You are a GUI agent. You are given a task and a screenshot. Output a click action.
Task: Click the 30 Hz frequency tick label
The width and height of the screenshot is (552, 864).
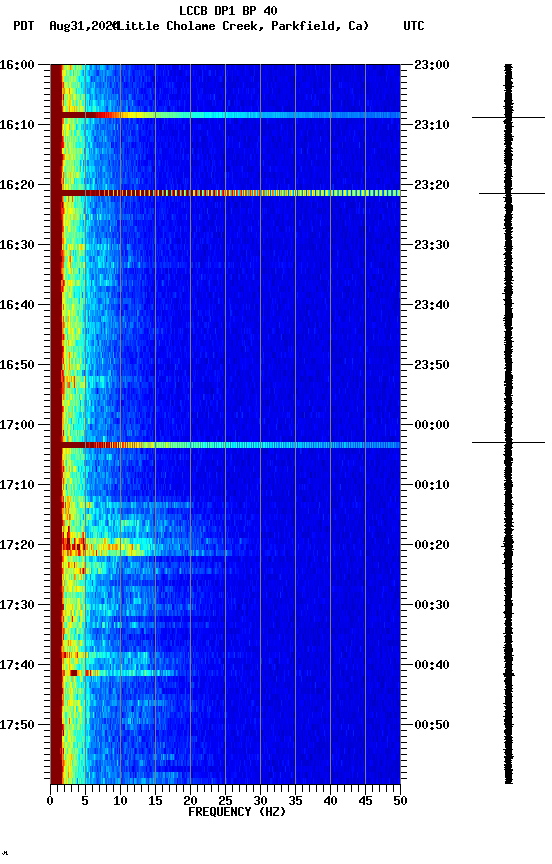[260, 801]
